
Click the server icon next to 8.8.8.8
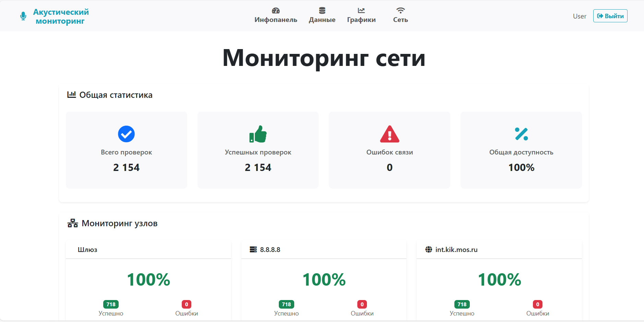pyautogui.click(x=253, y=250)
